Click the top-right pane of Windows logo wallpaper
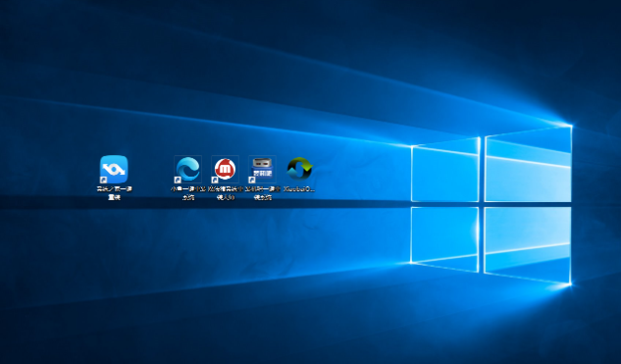The image size is (621, 364). (x=529, y=165)
